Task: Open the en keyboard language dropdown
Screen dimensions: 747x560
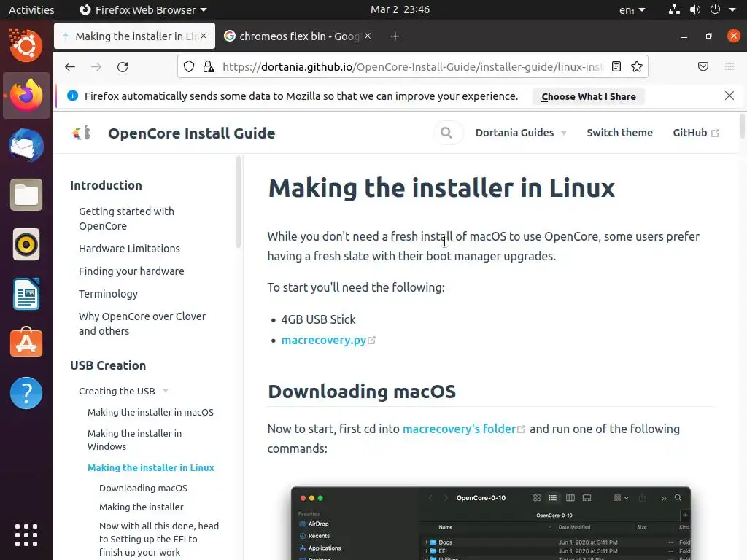Action: [632, 10]
